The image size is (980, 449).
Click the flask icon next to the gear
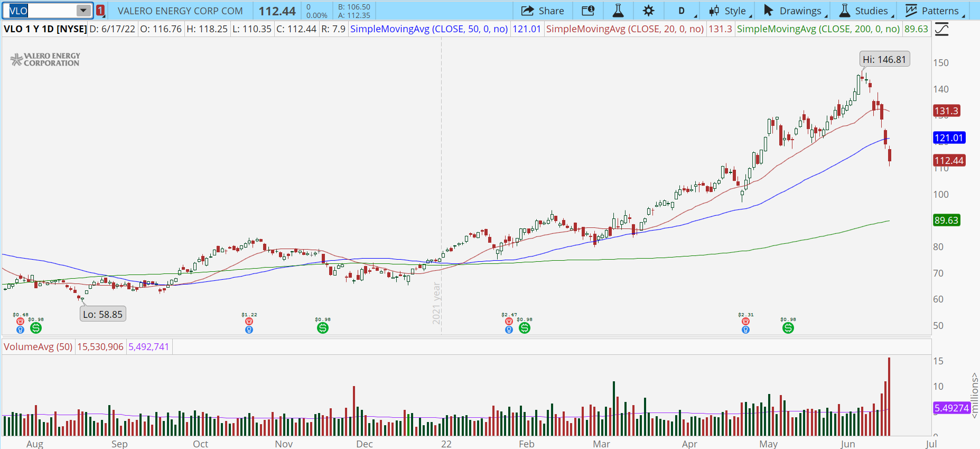pos(618,11)
